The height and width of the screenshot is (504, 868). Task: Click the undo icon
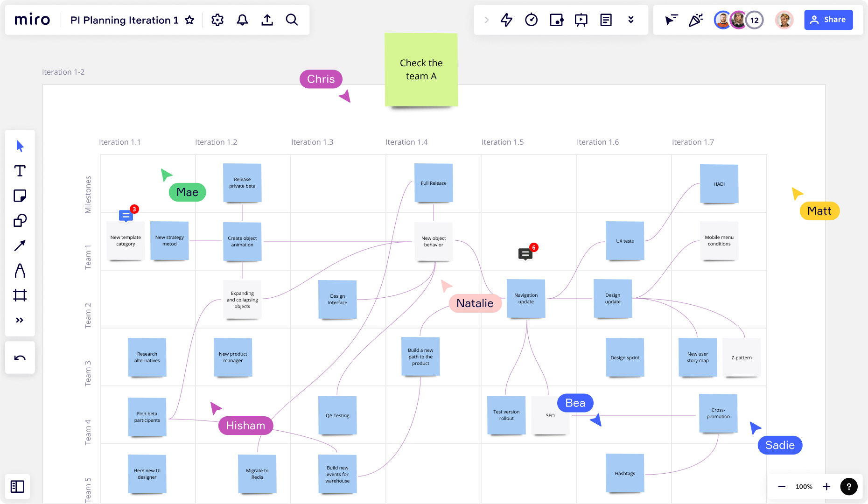click(20, 357)
